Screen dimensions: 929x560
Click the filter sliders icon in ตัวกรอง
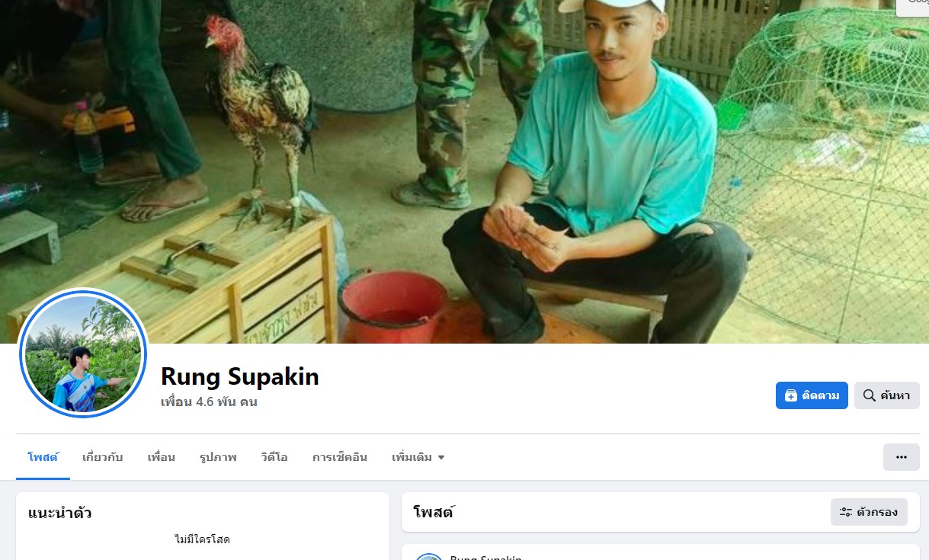(845, 512)
